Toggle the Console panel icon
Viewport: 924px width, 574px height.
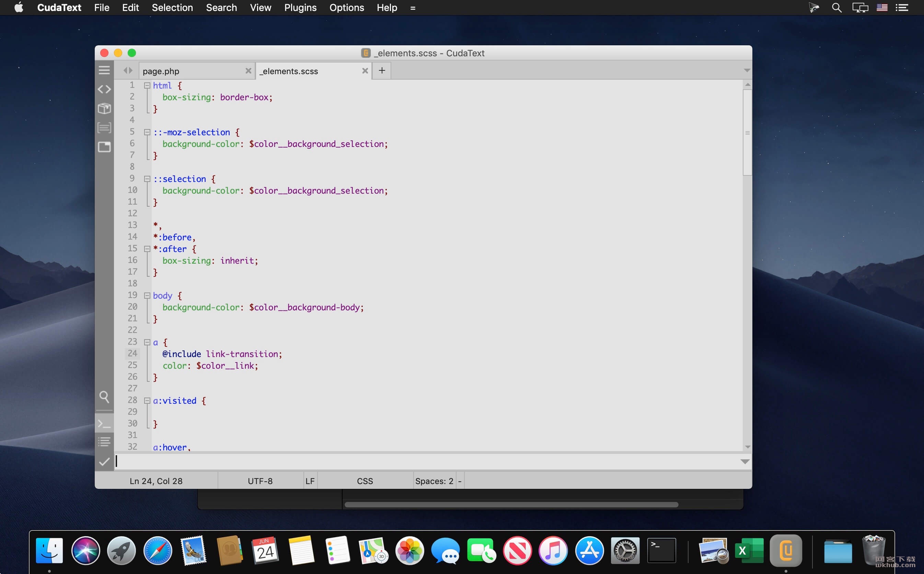click(104, 423)
